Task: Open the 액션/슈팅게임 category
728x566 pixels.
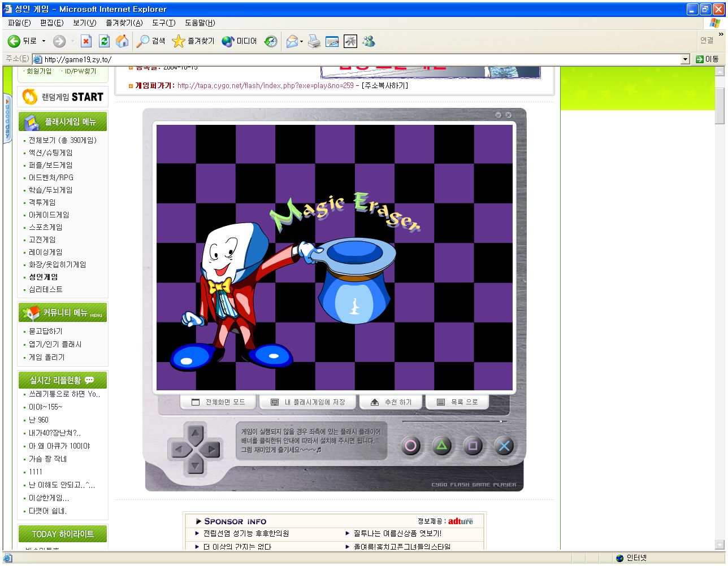Action: pyautogui.click(x=50, y=153)
